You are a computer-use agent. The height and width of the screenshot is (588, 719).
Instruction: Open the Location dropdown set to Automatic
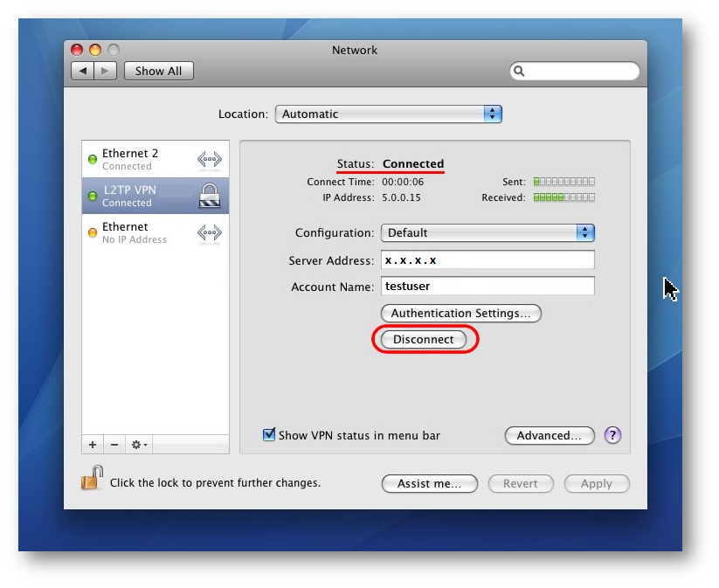click(388, 114)
